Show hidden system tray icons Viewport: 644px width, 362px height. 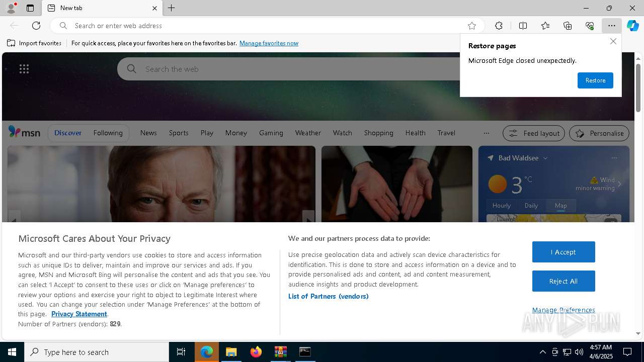click(542, 352)
